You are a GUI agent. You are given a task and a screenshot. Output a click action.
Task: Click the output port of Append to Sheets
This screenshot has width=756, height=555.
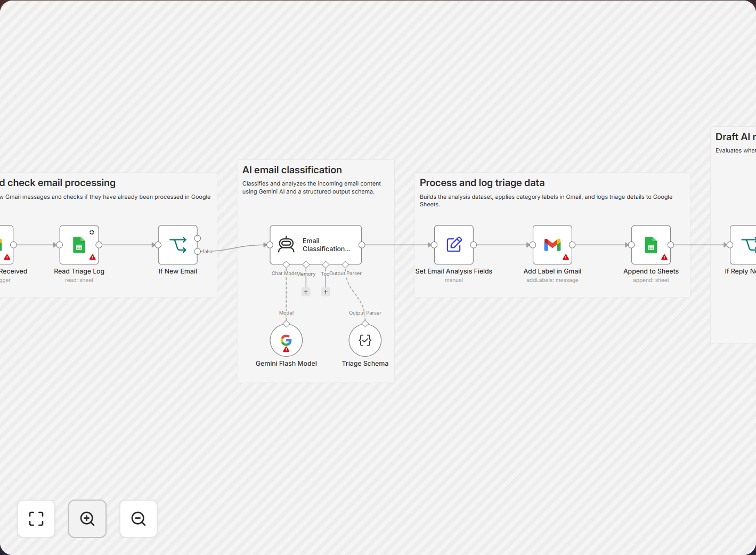(x=671, y=245)
